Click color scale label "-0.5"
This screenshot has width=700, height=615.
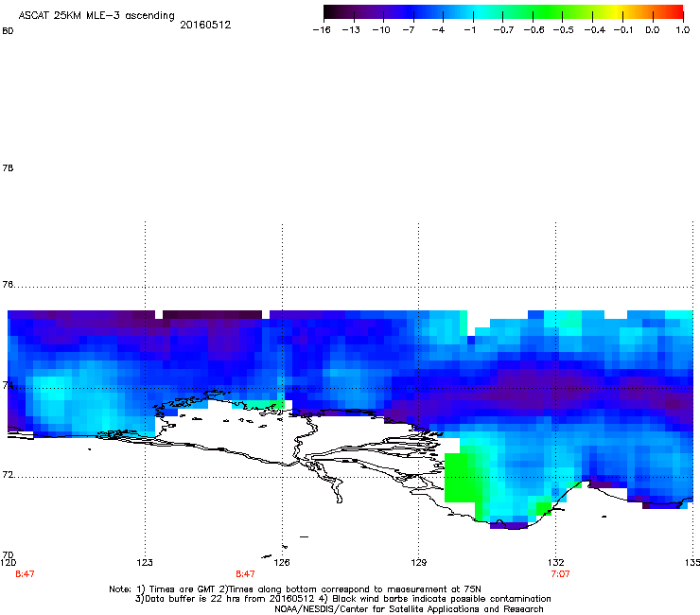point(564,30)
